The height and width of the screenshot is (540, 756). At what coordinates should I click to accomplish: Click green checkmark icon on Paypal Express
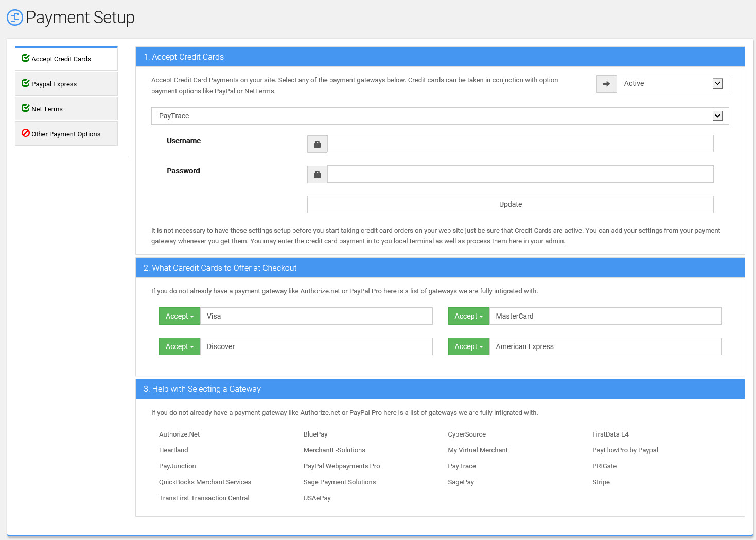pos(25,83)
